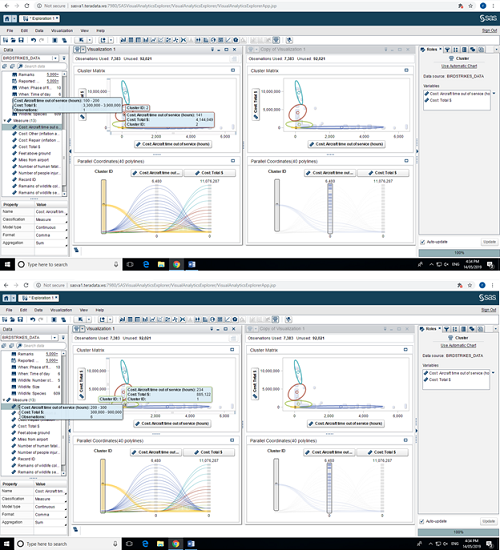Toggle Auto-update checkbox in upper screenshot
The width and height of the screenshot is (500, 554).
click(423, 242)
